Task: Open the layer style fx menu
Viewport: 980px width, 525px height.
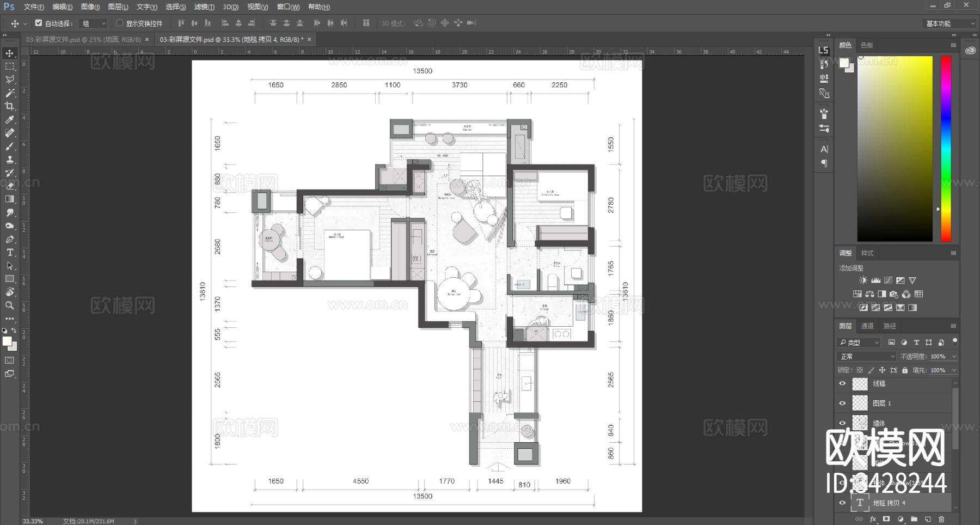Action: pos(873,519)
